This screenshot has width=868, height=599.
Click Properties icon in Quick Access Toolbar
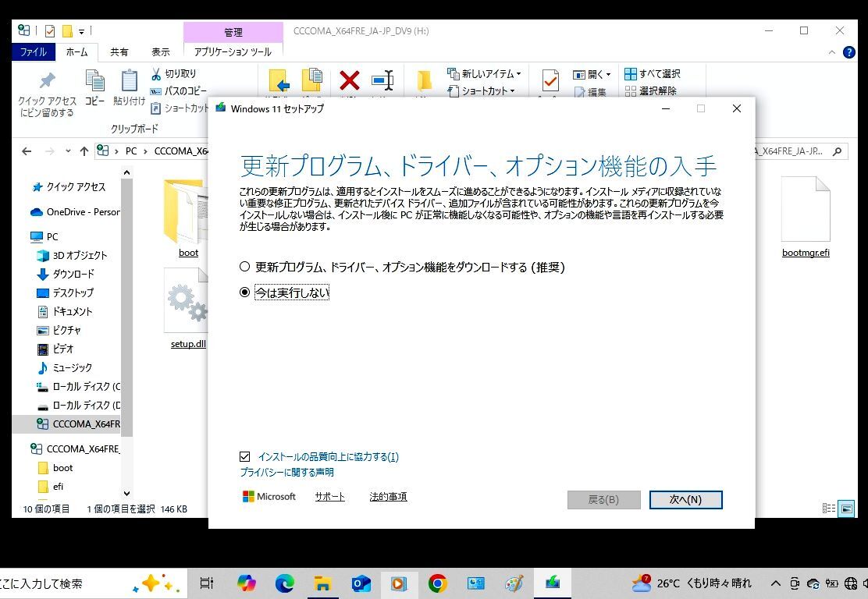(x=50, y=31)
